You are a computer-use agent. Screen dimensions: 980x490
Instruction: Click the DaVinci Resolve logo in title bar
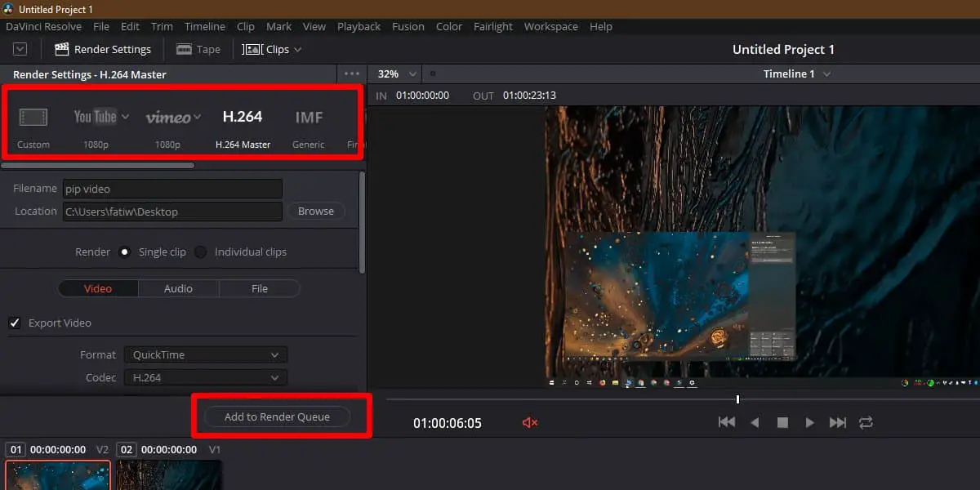[x=8, y=9]
